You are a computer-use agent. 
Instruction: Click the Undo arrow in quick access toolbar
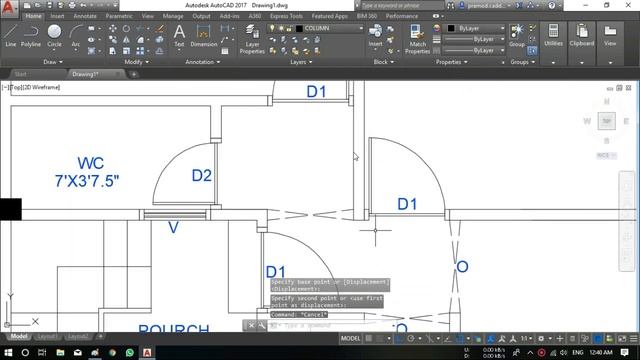(84, 6)
